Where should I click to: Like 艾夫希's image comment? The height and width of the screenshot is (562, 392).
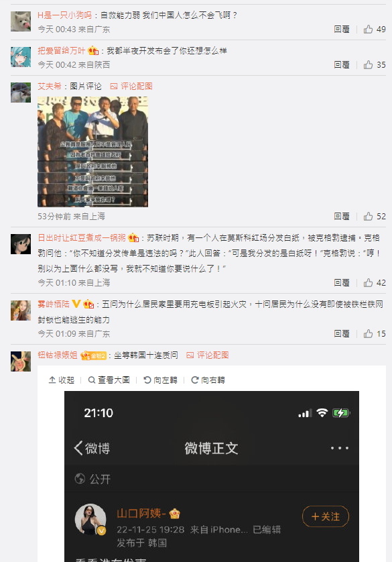click(x=375, y=217)
